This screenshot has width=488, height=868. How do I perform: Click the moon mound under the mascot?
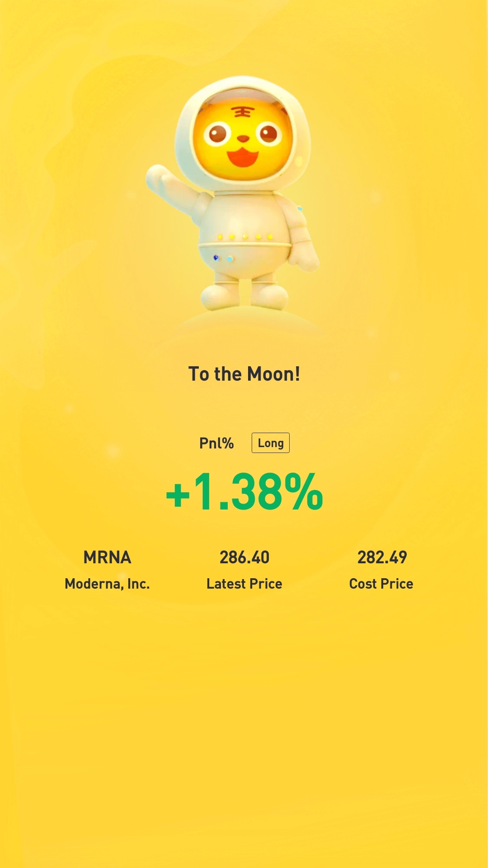point(246,322)
